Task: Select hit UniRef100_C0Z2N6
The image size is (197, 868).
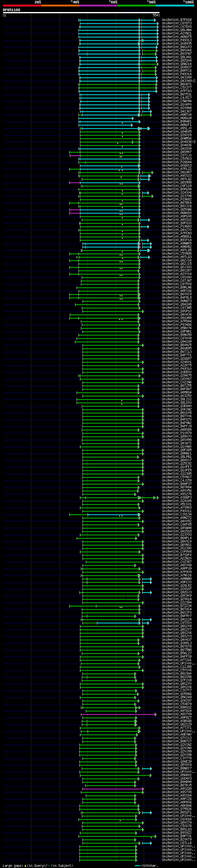Action: [x=177, y=382]
